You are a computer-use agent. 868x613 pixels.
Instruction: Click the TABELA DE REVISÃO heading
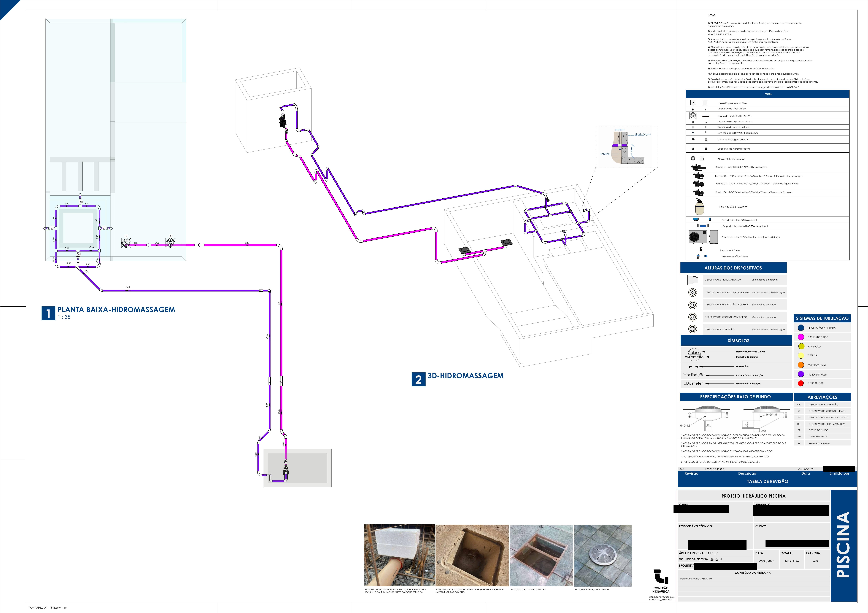click(x=767, y=481)
